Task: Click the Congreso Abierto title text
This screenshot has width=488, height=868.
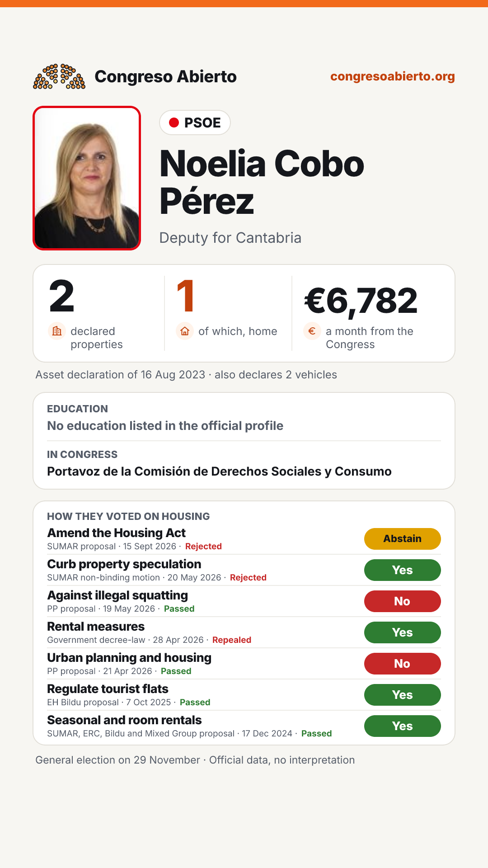Action: (x=165, y=76)
